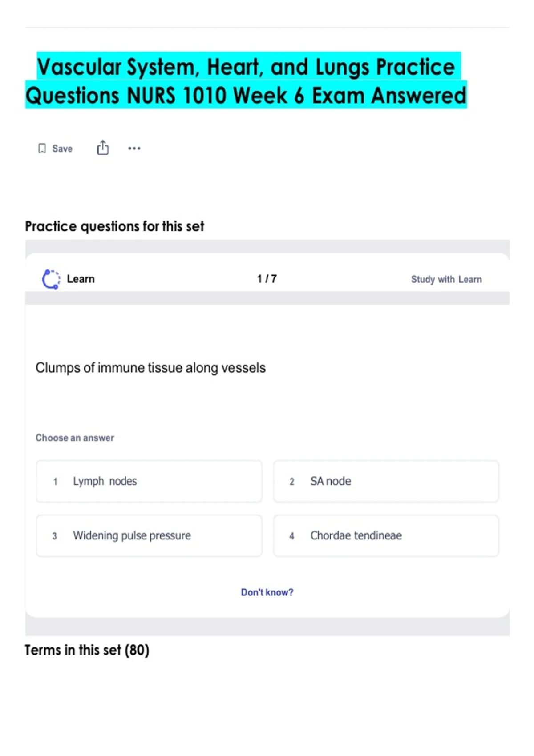This screenshot has width=534, height=756.
Task: Select the SA node answer option
Action: click(x=386, y=481)
